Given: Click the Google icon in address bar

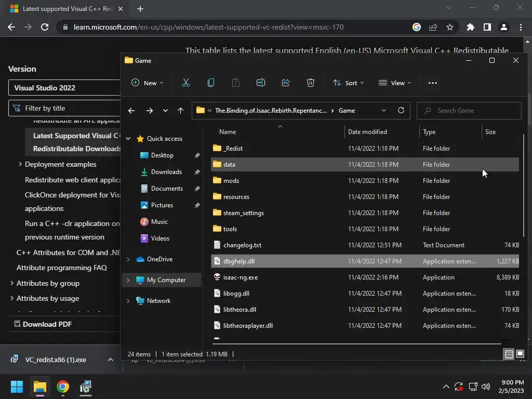Looking at the screenshot, I should tap(417, 27).
